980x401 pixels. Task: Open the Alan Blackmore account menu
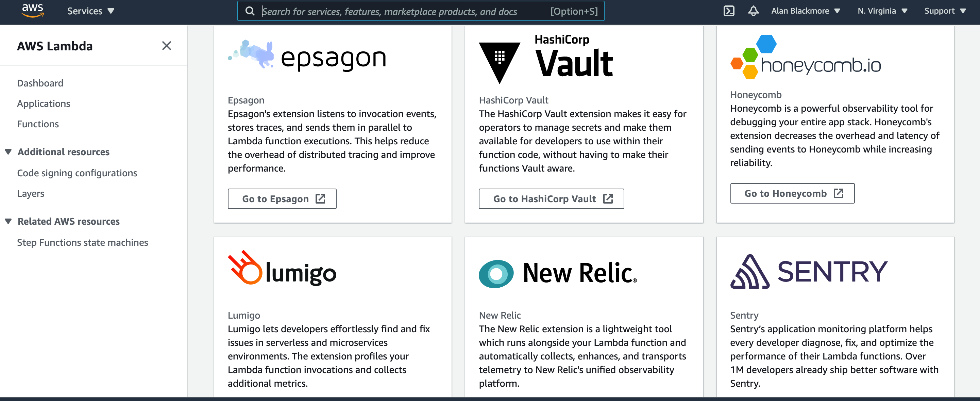805,11
